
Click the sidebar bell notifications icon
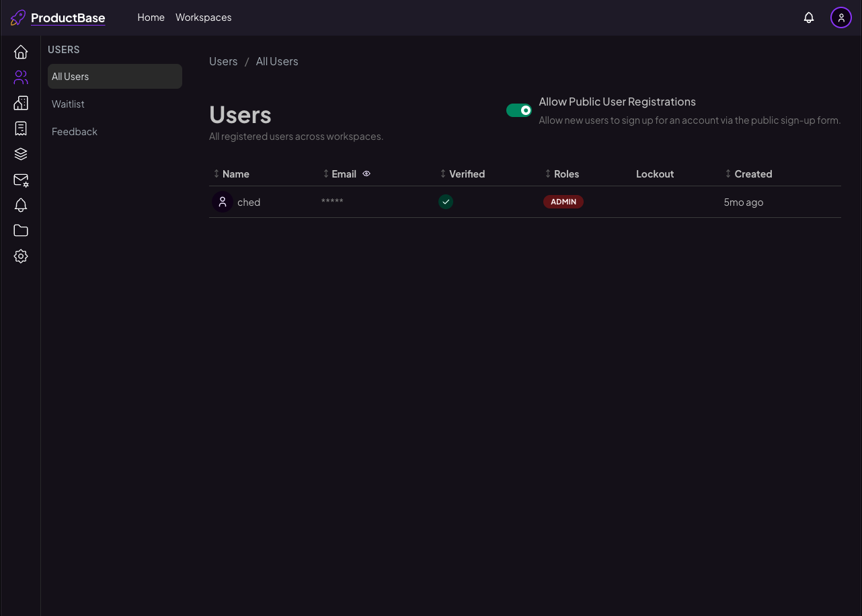(x=21, y=205)
